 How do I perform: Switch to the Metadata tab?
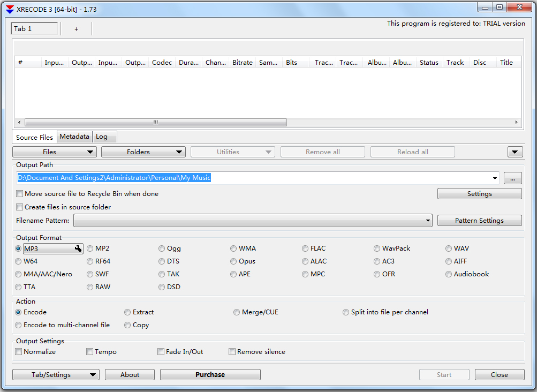(x=74, y=137)
